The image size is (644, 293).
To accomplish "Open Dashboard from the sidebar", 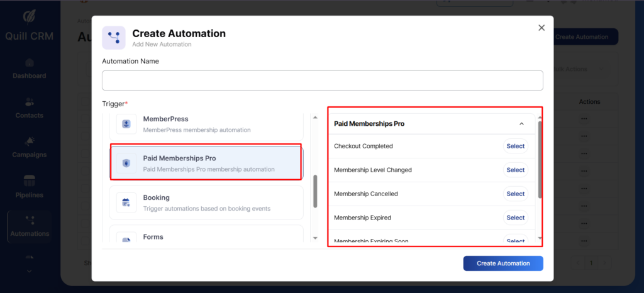I will coord(30,69).
